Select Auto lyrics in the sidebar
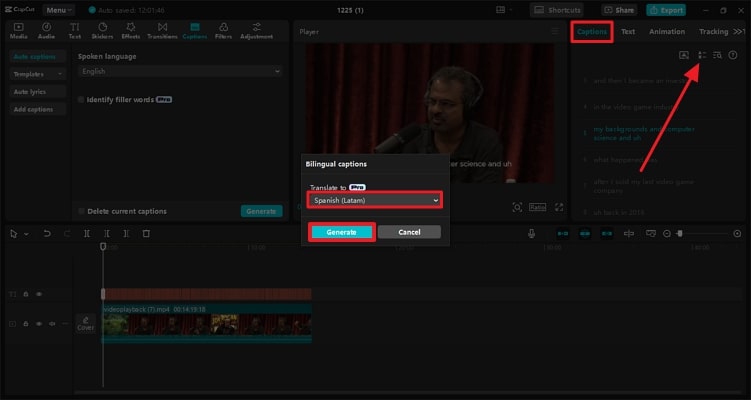Image resolution: width=751 pixels, height=400 pixels. pyautogui.click(x=37, y=91)
